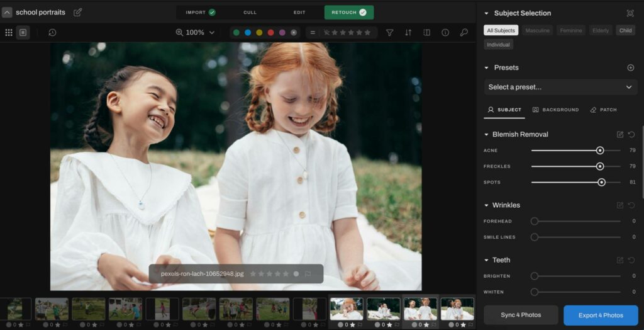Switch to Background tab

[556, 110]
